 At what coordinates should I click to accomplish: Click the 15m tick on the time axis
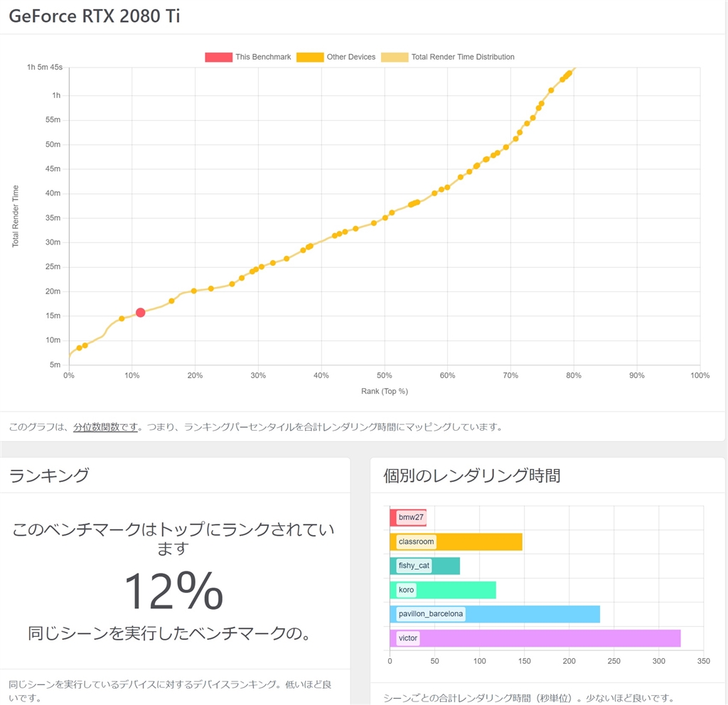pos(53,316)
